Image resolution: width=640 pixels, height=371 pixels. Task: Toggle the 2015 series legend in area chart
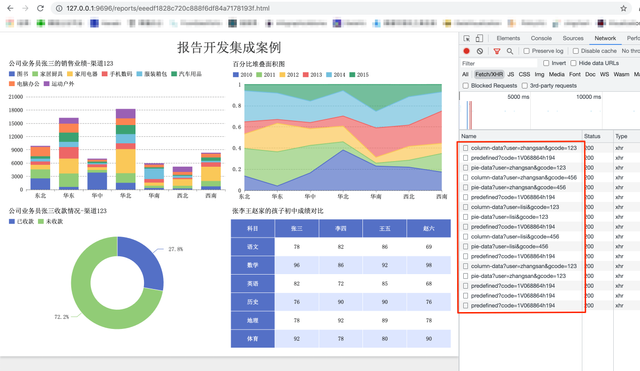(x=359, y=75)
